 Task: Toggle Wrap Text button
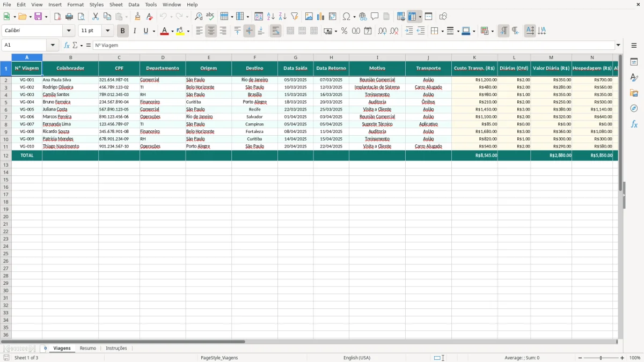(x=275, y=31)
